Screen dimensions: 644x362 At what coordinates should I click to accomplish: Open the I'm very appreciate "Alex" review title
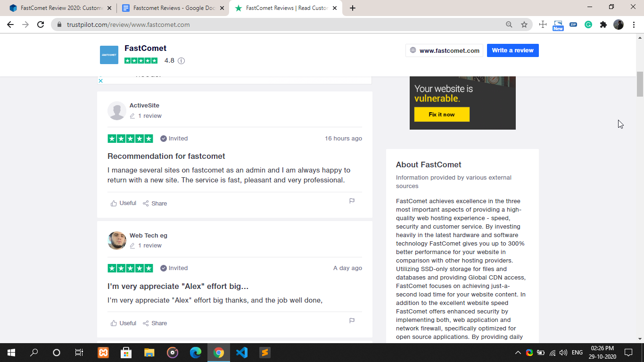pyautogui.click(x=178, y=286)
